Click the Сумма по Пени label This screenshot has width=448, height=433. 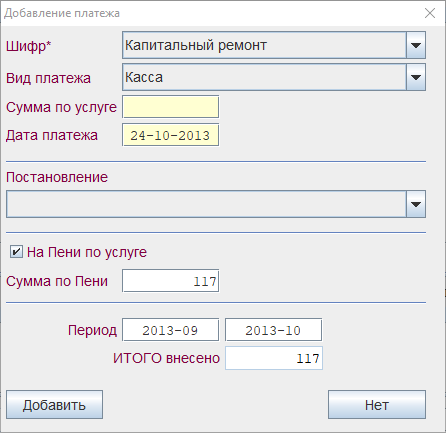57,281
